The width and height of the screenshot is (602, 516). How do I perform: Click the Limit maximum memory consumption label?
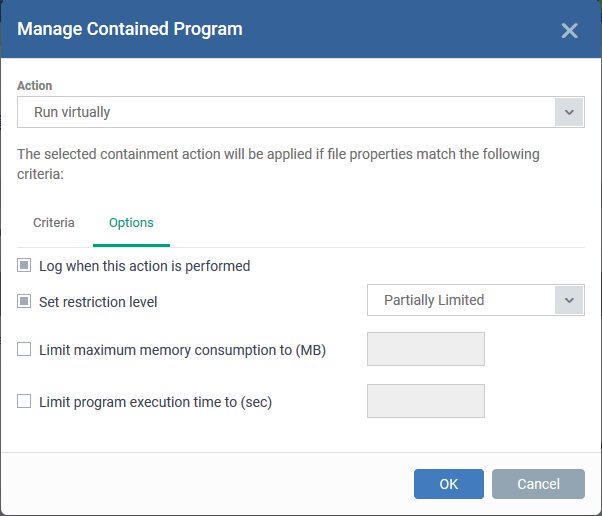(182, 350)
